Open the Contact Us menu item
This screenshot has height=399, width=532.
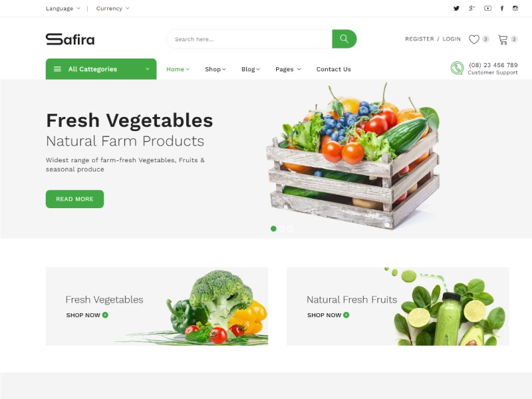334,69
